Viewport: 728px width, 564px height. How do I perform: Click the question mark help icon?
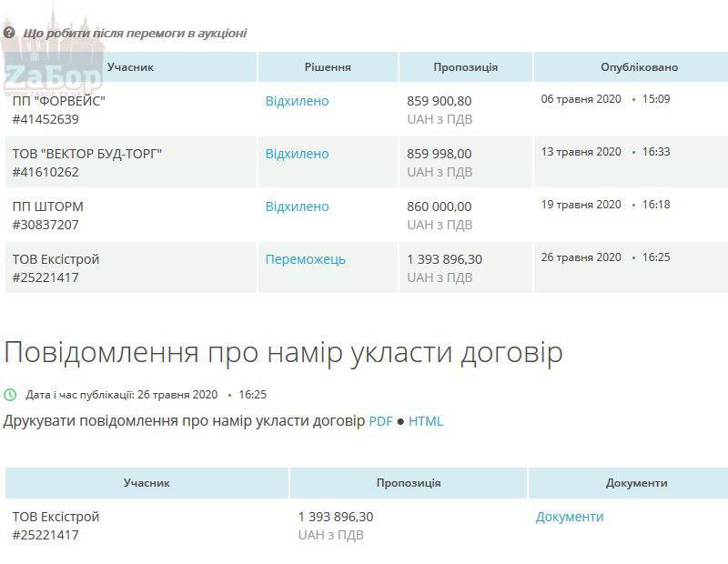(10, 33)
